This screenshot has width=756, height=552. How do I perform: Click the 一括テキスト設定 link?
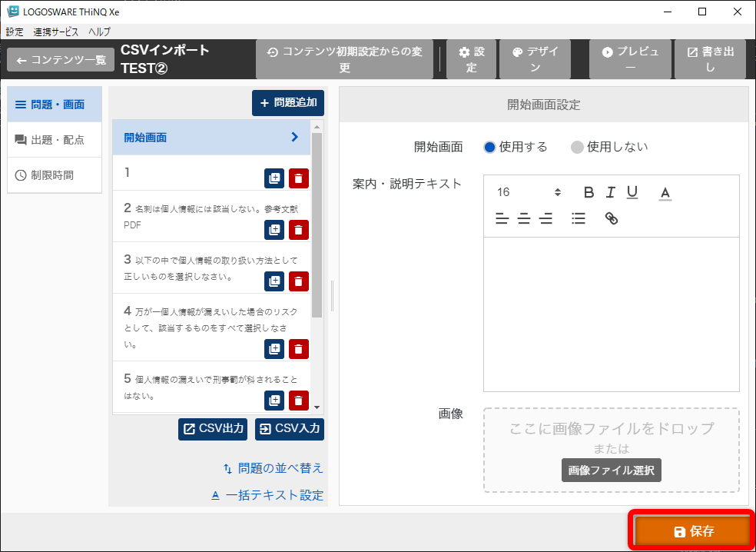[267, 495]
